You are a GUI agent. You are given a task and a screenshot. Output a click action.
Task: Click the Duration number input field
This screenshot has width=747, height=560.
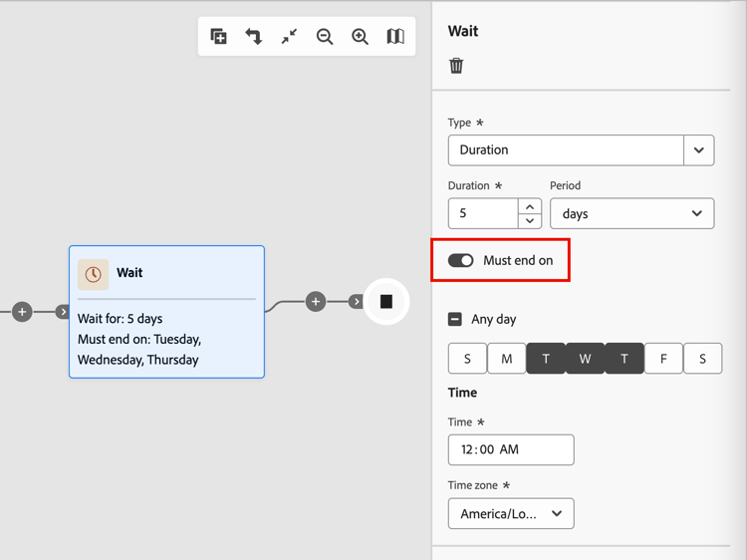483,213
